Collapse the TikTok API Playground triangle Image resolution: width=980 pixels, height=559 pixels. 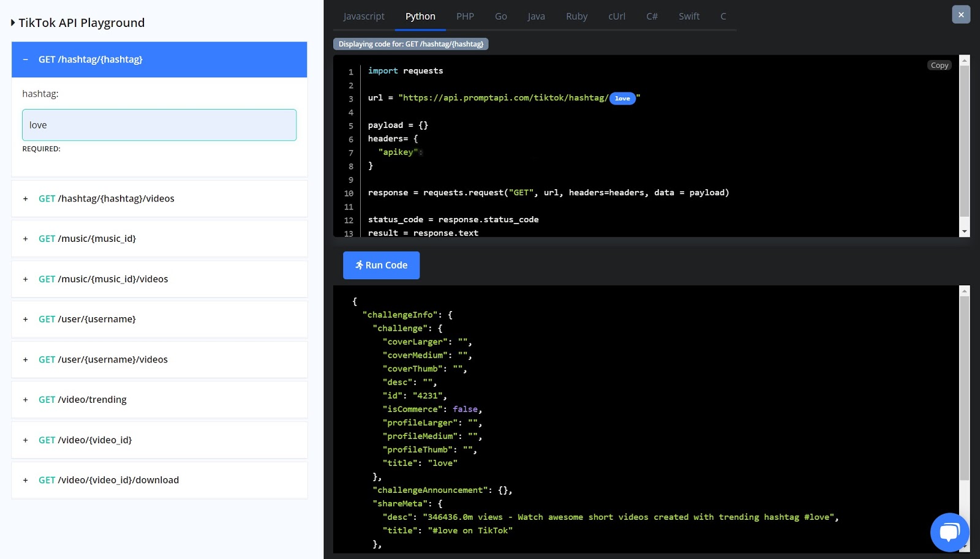point(13,23)
